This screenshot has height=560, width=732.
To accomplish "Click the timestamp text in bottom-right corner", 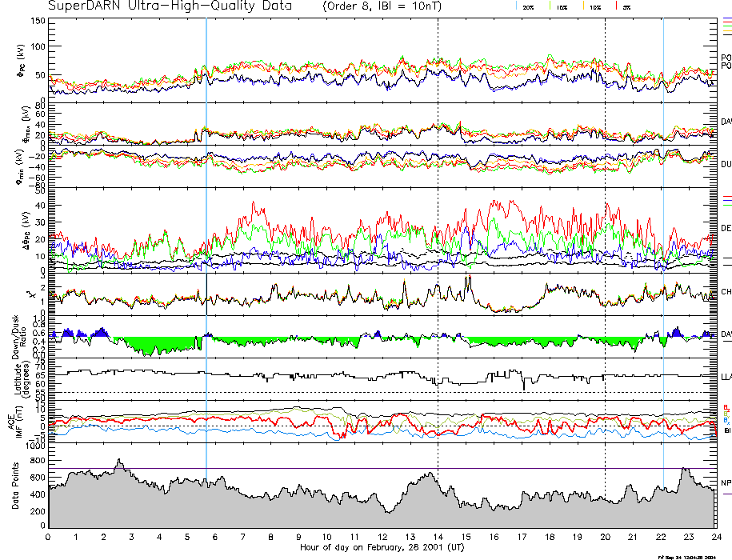I will click(689, 557).
